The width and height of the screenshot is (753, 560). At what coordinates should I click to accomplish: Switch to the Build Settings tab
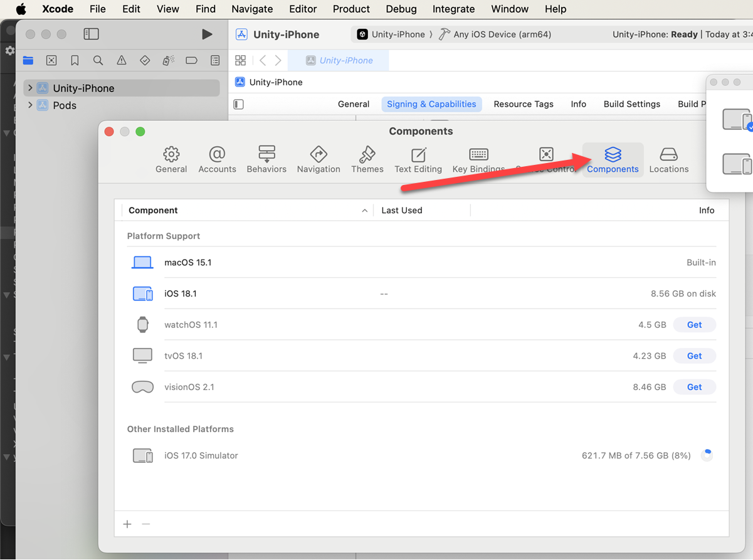[x=632, y=104]
